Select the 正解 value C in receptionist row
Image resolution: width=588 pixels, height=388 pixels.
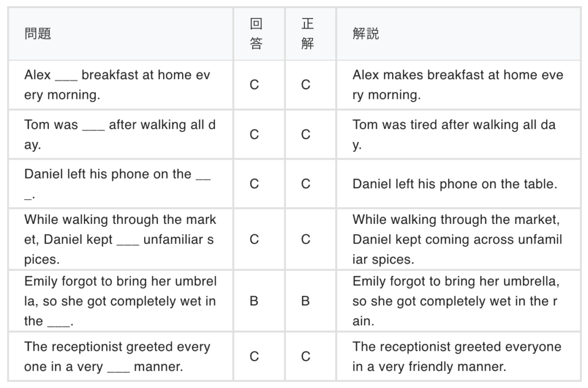305,356
